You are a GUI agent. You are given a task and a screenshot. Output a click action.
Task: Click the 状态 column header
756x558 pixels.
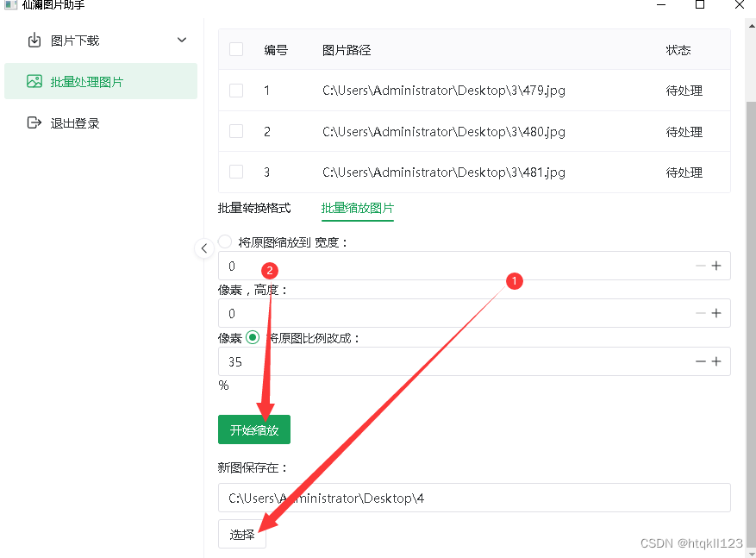point(678,50)
